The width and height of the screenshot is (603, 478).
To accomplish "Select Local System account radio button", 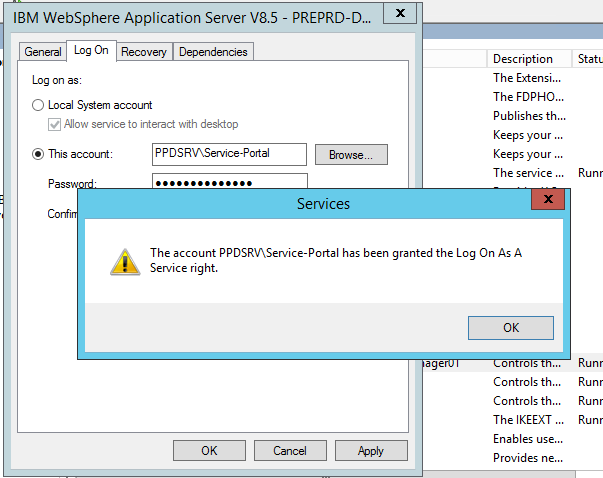I will pyautogui.click(x=38, y=105).
